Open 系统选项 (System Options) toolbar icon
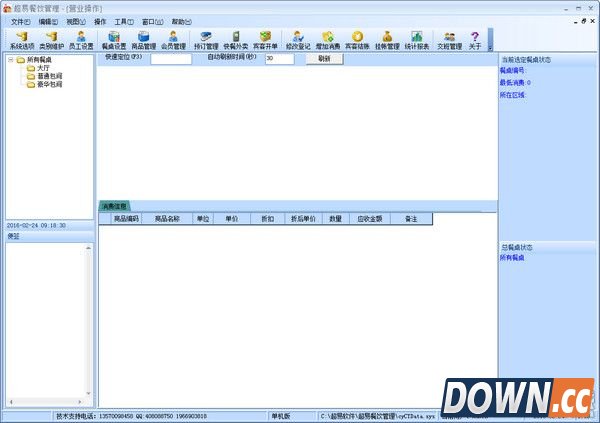Image resolution: width=600 pixels, height=423 pixels. (20, 40)
